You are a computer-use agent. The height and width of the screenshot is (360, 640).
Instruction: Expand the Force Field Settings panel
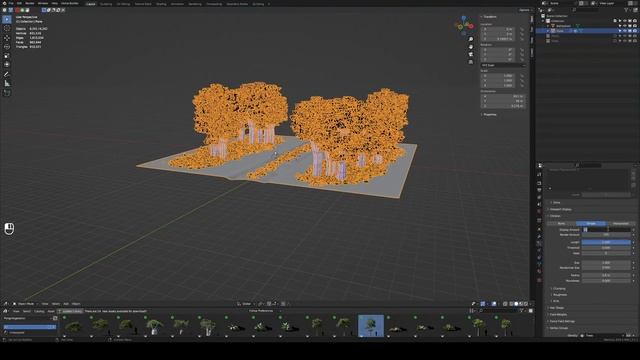[x=562, y=321]
